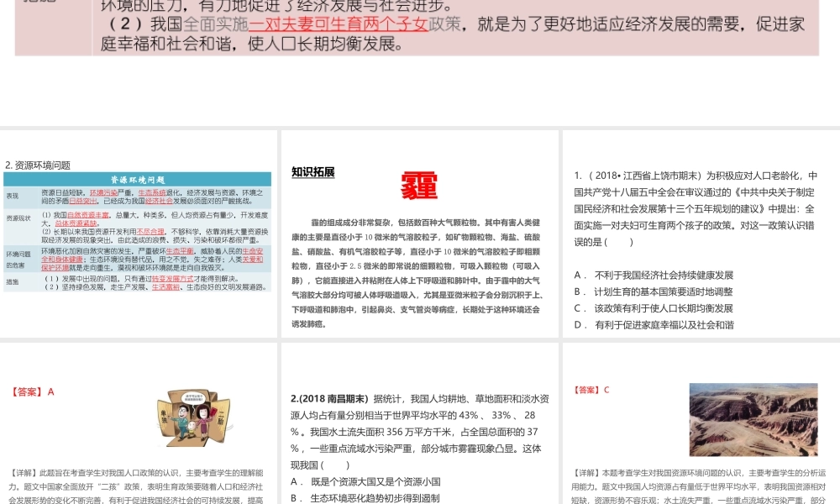
Task: Click the paragraph beginning 霾的组成成分非常复杂
Action: pyautogui.click(x=417, y=273)
